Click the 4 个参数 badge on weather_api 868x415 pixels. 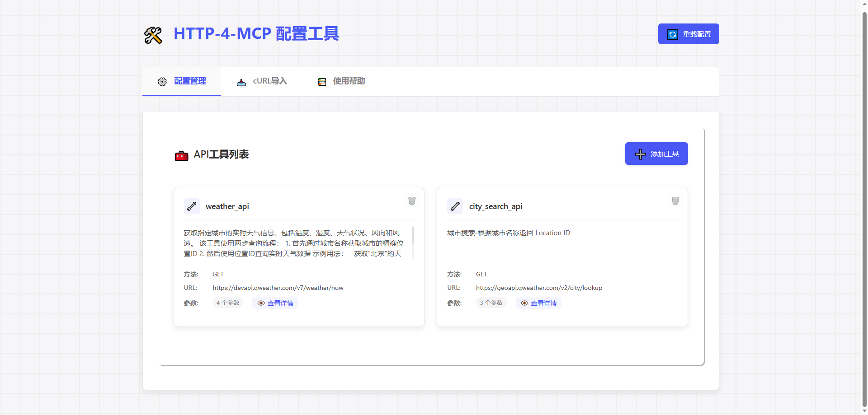(227, 303)
